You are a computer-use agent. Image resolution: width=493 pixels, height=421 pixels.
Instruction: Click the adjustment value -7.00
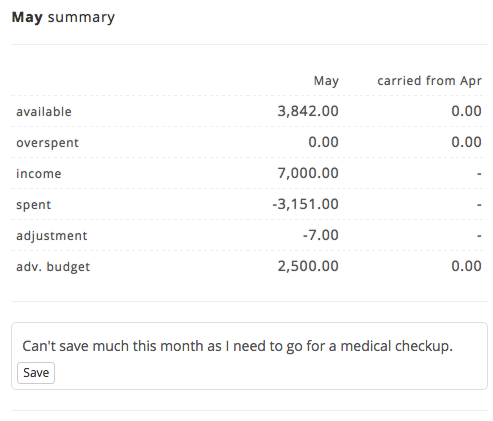[320, 235]
